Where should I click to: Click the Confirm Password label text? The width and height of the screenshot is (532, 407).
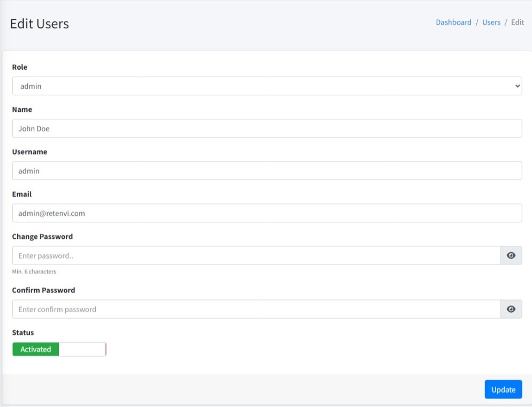click(43, 290)
